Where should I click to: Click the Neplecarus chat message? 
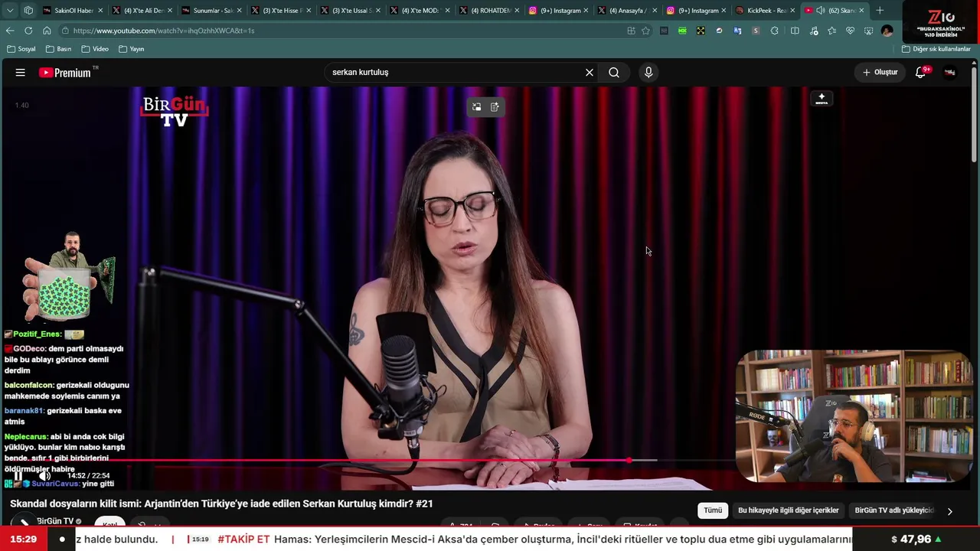(65, 452)
